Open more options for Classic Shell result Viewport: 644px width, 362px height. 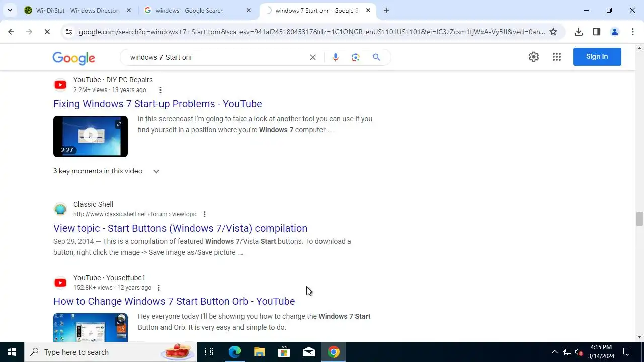coord(205,214)
